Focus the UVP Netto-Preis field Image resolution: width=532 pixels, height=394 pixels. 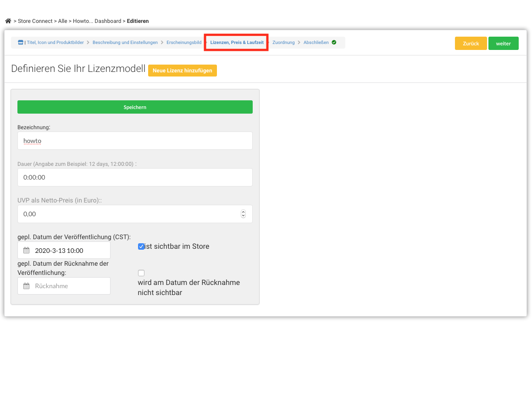tap(135, 214)
